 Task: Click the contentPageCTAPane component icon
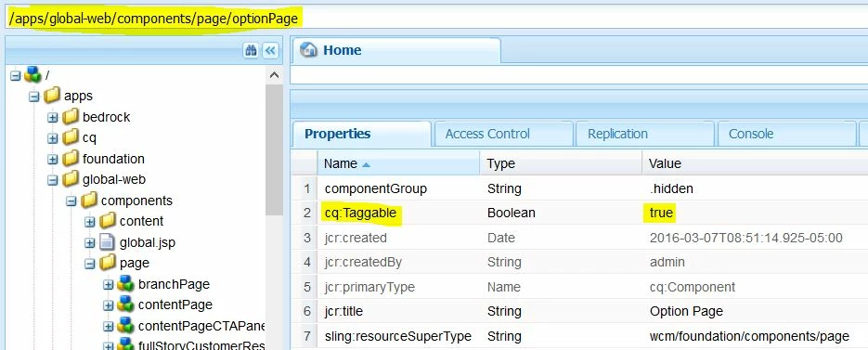[126, 326]
